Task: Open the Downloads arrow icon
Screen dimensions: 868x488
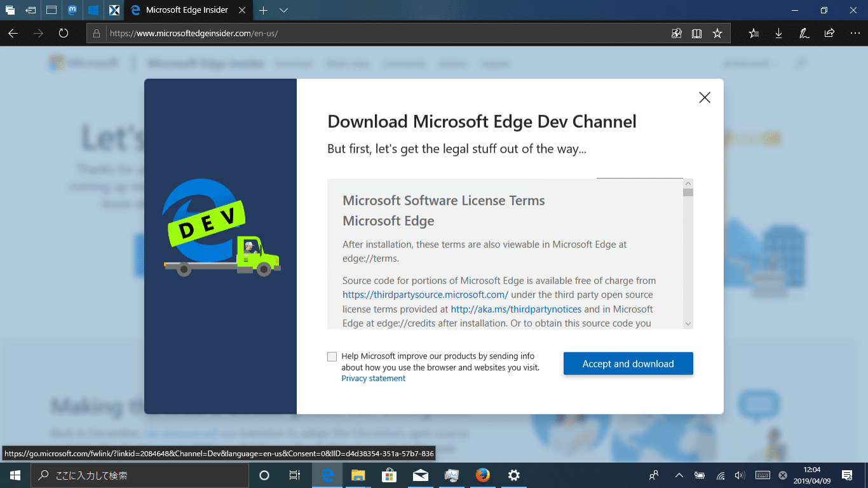Action: pos(779,34)
